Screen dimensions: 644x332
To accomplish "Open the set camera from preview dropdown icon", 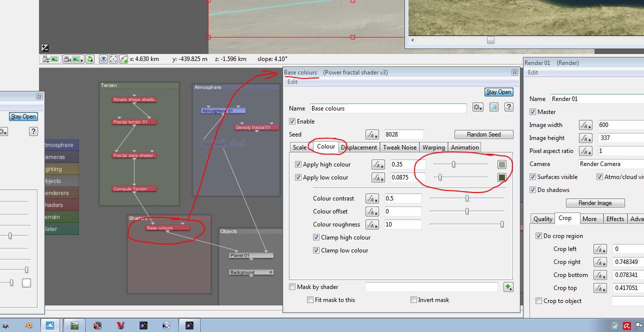I will tap(73, 59).
